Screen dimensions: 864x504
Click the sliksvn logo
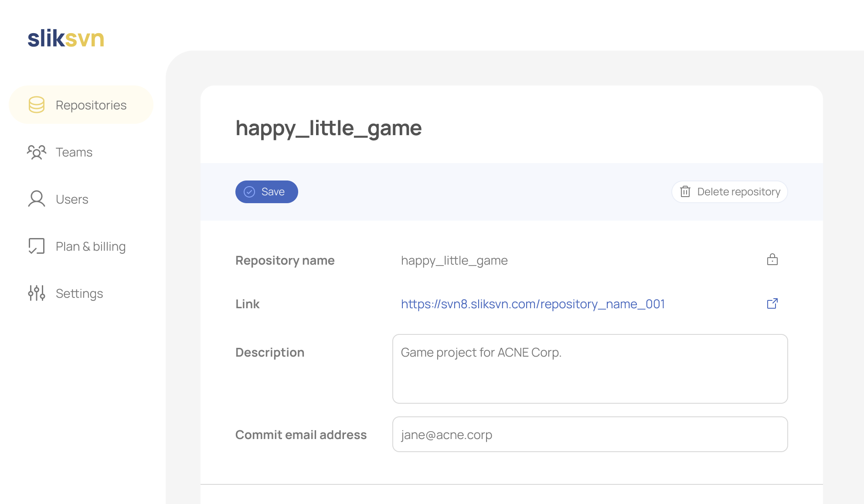click(x=66, y=38)
